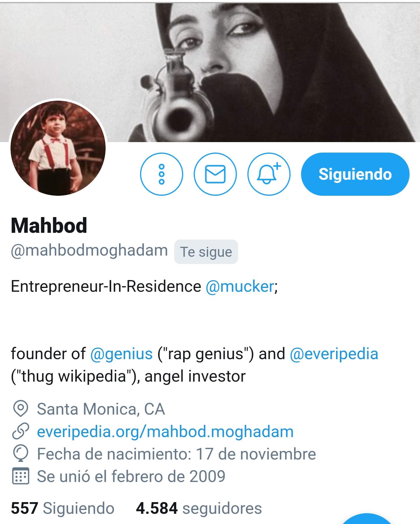Tap the birthday balloon icon
420x524 pixels.
[20, 454]
